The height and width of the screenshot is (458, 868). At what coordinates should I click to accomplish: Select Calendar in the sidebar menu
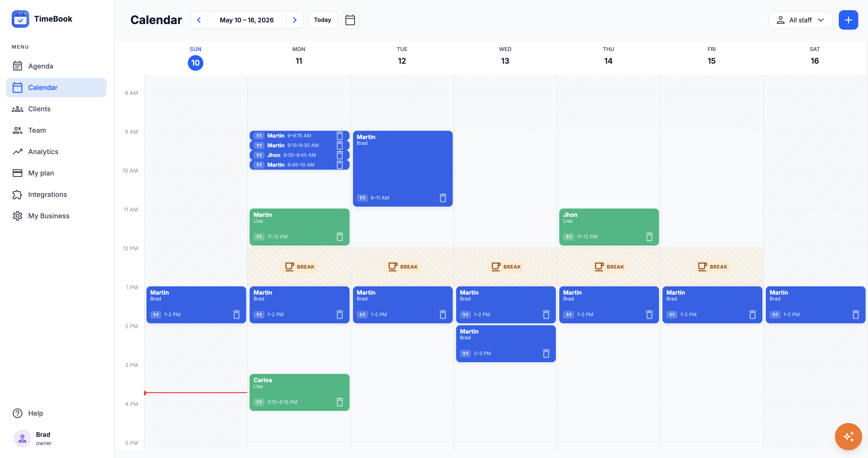click(x=56, y=88)
